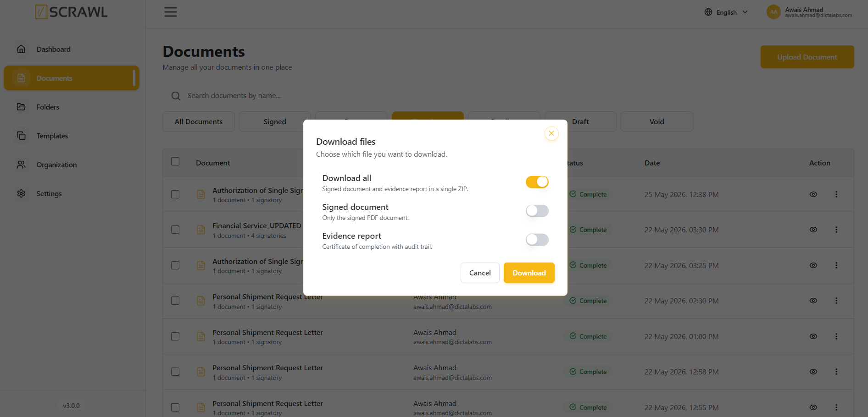Open Dashboard in the sidebar
This screenshot has width=868, height=417.
pyautogui.click(x=71, y=49)
